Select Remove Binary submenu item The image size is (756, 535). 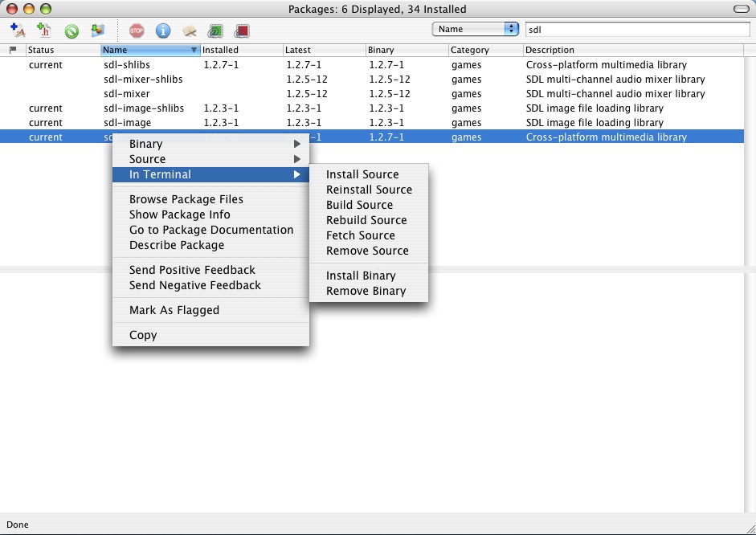point(369,291)
